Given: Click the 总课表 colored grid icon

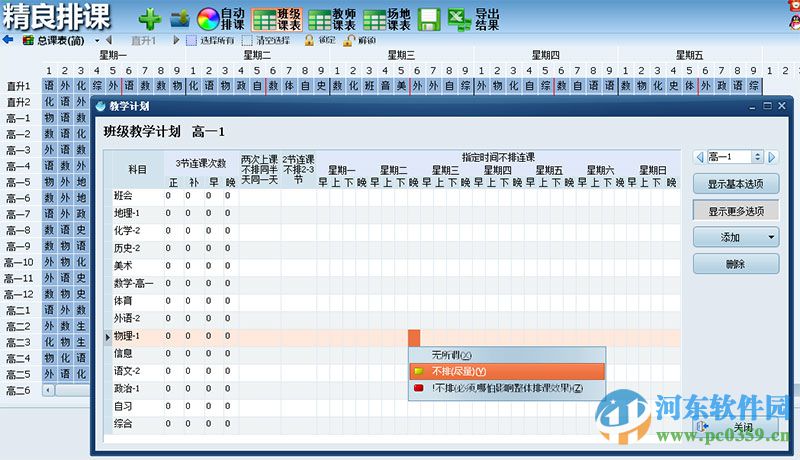Looking at the screenshot, I should click(x=29, y=40).
